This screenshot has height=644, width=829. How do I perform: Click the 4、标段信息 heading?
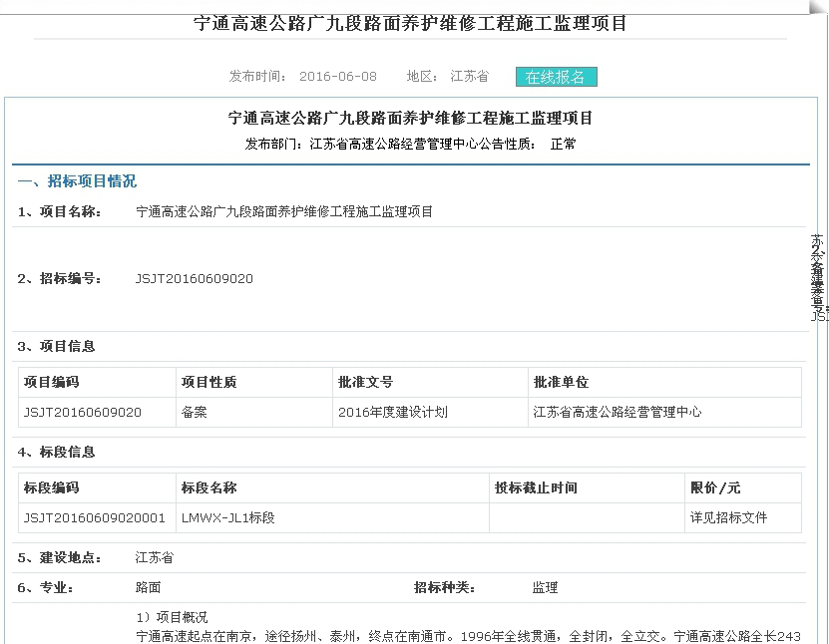(56, 452)
